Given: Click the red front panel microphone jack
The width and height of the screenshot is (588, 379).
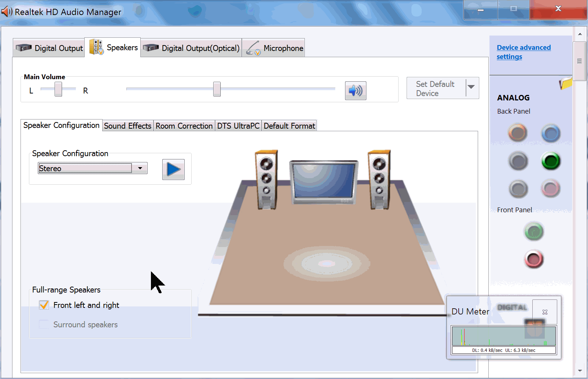Looking at the screenshot, I should point(534,259).
